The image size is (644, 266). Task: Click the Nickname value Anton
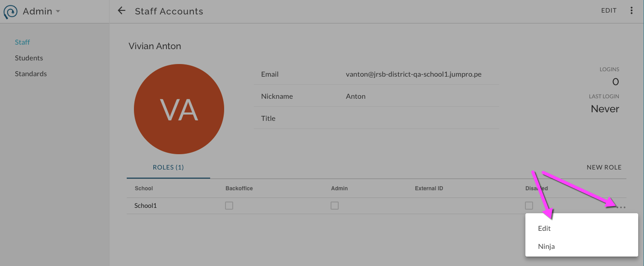(x=356, y=96)
